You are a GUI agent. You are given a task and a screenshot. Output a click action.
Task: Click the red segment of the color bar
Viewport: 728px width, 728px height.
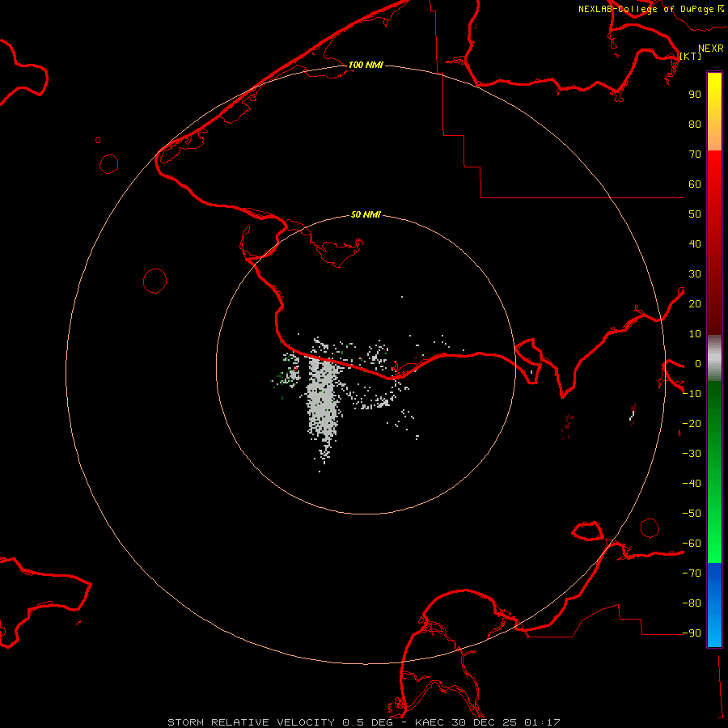[714, 243]
